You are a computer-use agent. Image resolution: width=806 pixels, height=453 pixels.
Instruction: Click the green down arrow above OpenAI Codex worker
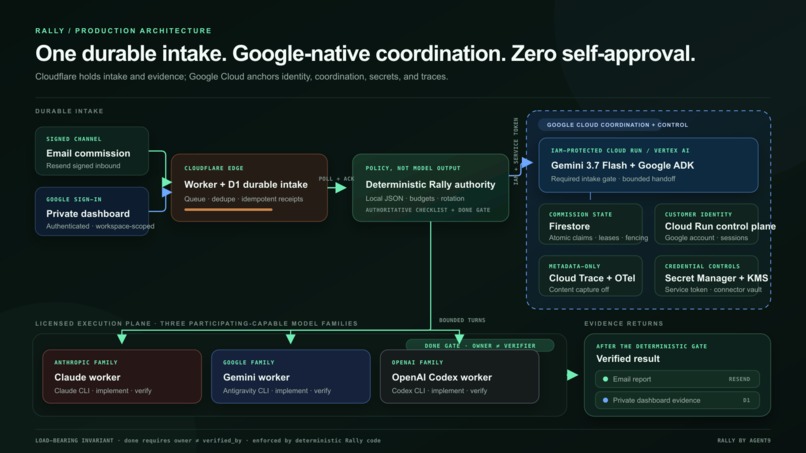pos(459,338)
